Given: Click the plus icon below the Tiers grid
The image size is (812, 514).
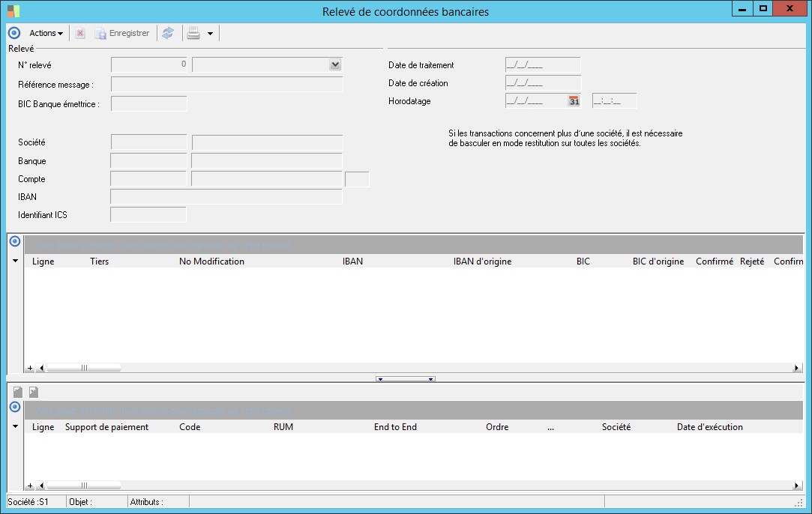Looking at the screenshot, I should (x=30, y=368).
